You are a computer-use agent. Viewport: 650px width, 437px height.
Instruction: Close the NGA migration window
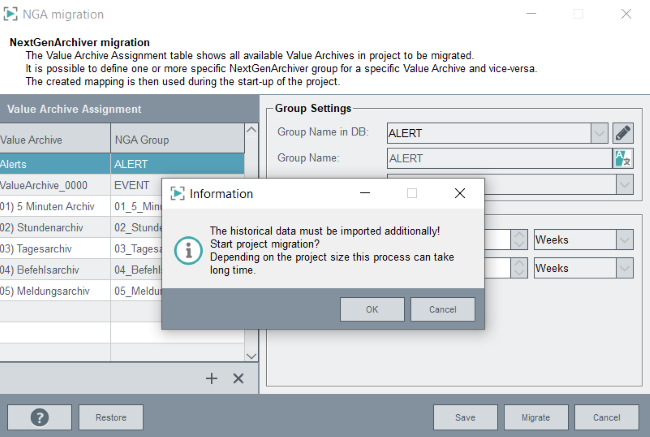coord(626,14)
